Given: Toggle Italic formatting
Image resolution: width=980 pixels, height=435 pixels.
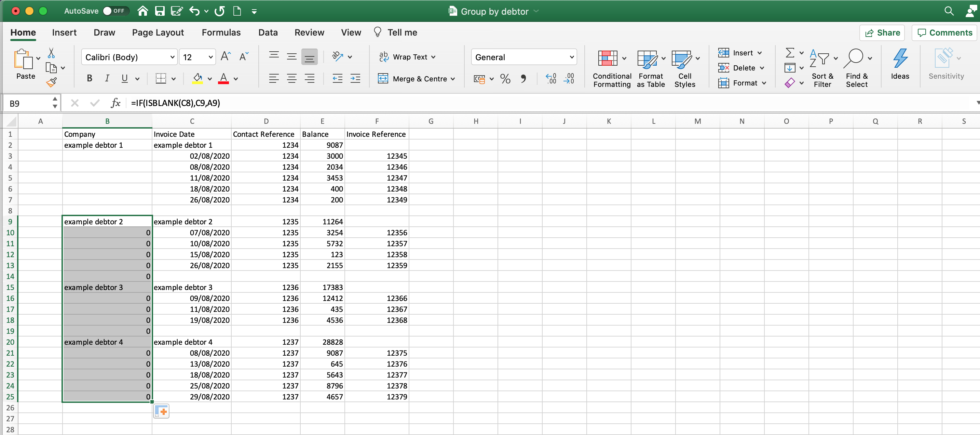Looking at the screenshot, I should click(107, 78).
